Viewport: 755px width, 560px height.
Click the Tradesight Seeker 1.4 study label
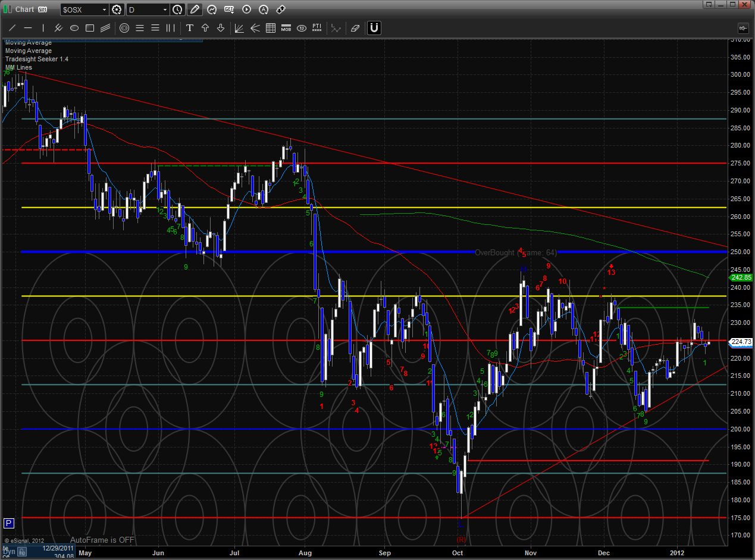coord(37,59)
